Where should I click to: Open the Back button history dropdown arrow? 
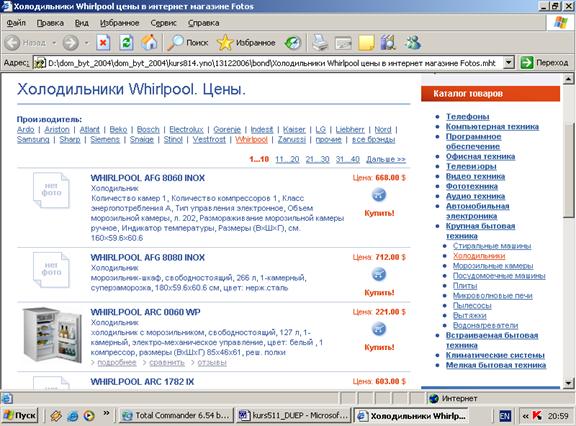[x=54, y=43]
